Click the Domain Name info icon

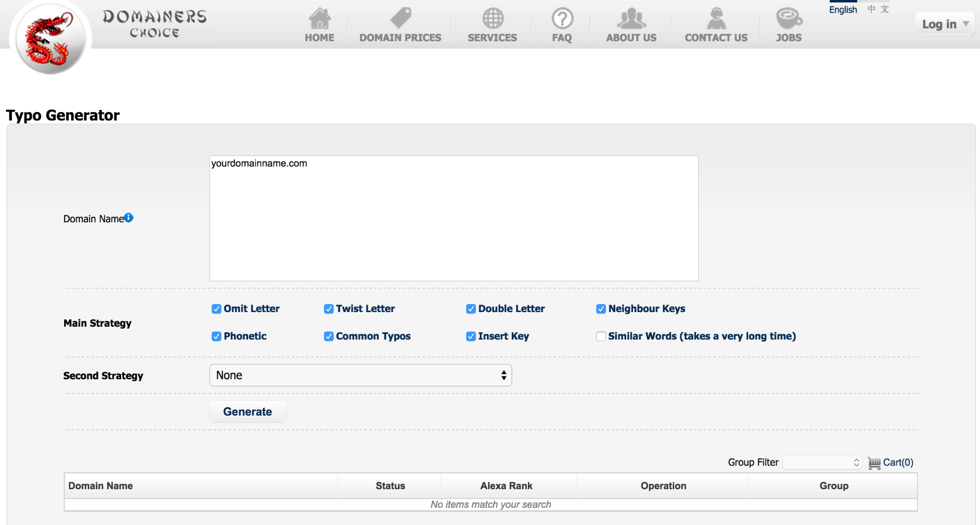click(x=128, y=217)
